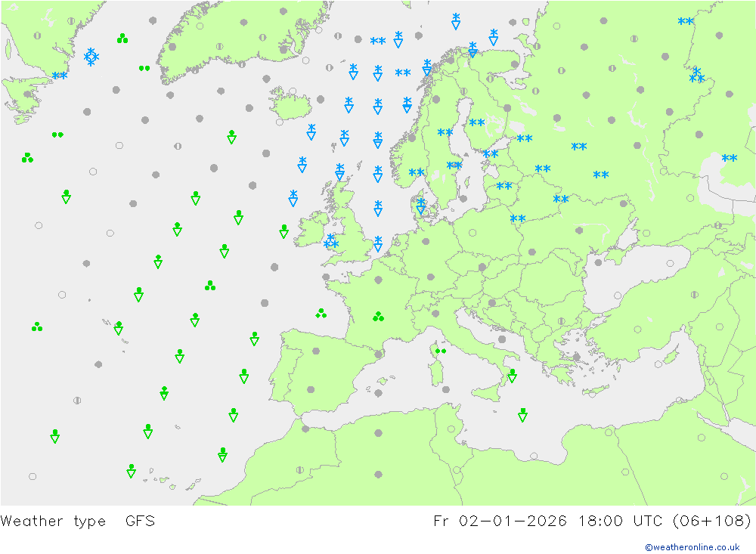
Task: Click the green shower symbol in the Mediterranean south of Italy
Action: point(522,415)
